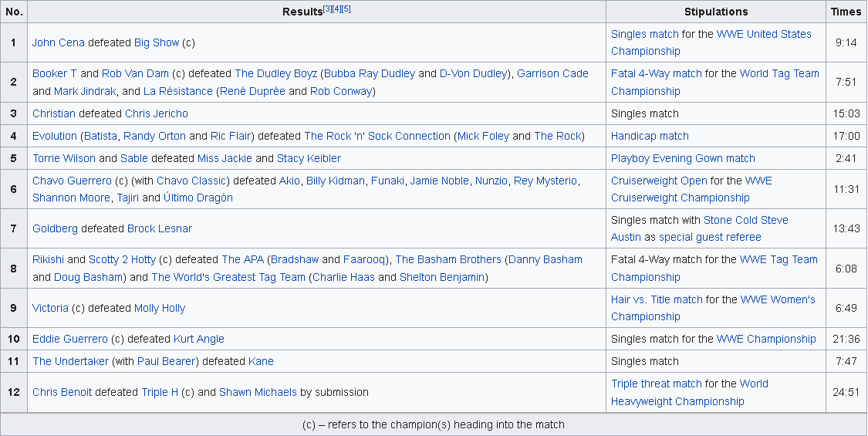Open the Rikishi link
Image resolution: width=868 pixels, height=436 pixels.
(48, 259)
